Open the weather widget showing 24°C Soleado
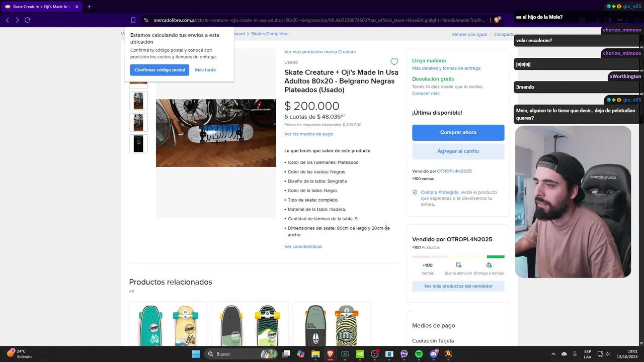This screenshot has width=644, height=362. click(x=19, y=354)
